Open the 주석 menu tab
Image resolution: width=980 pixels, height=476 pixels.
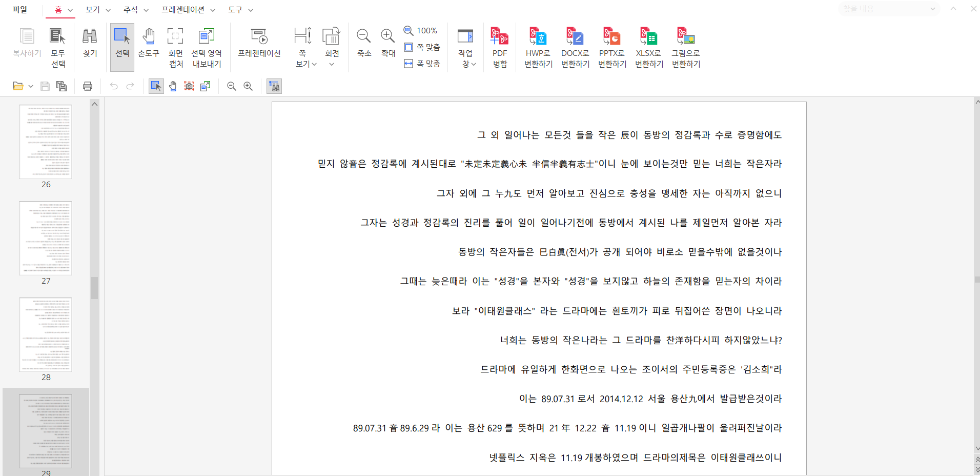135,10
